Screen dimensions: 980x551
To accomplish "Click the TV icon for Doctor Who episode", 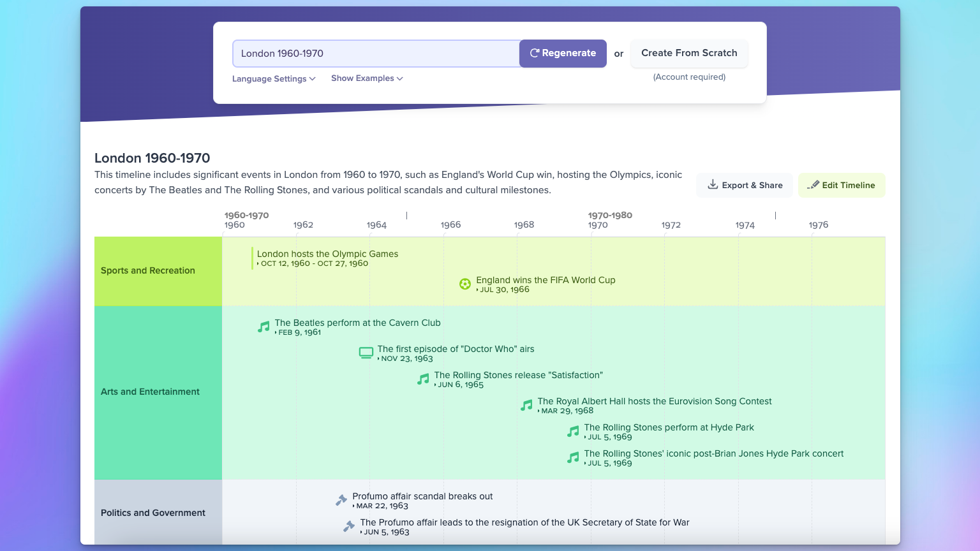I will tap(366, 353).
